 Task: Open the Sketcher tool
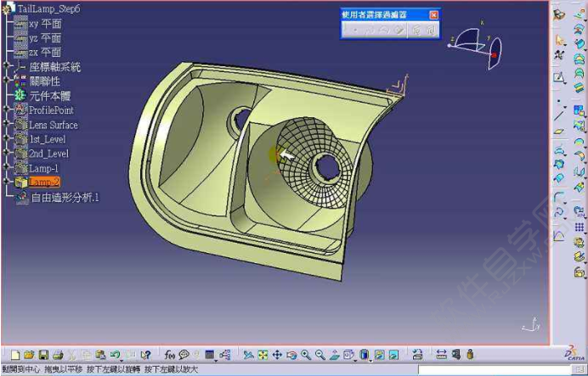click(559, 78)
